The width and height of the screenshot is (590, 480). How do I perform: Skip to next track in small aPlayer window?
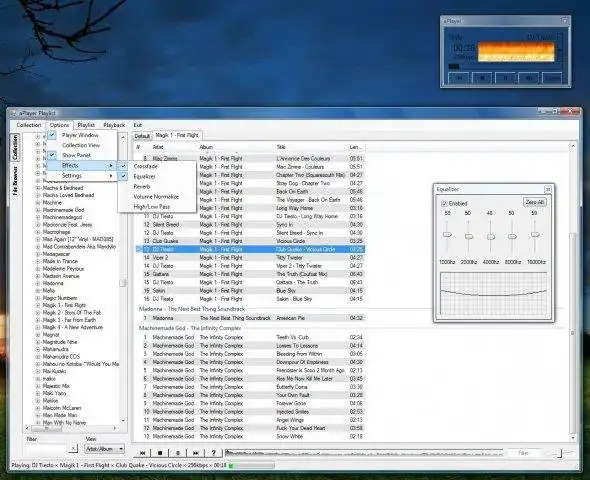(529, 78)
